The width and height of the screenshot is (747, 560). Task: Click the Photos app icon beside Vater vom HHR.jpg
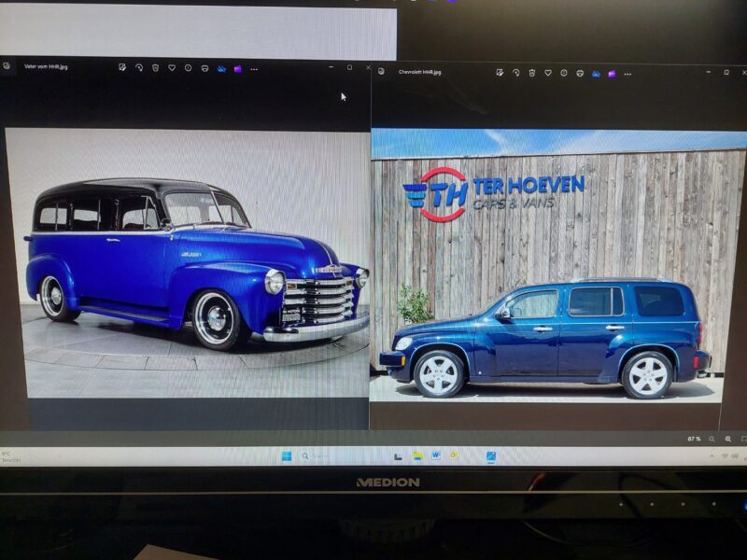pyautogui.click(x=7, y=65)
